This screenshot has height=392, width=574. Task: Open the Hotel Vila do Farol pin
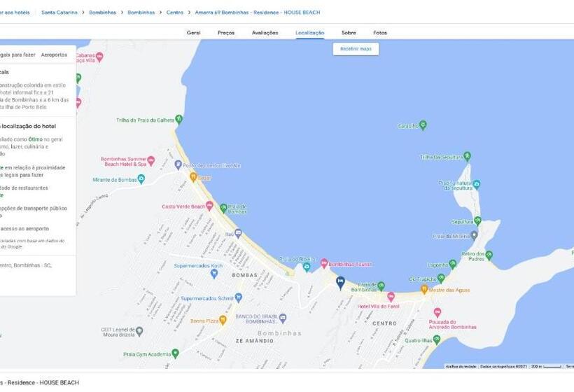(391, 297)
